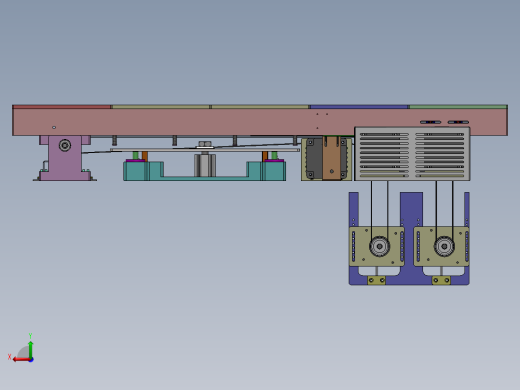Click the green Y axis arrow of the triad
520x390 pixels.
[31, 349]
